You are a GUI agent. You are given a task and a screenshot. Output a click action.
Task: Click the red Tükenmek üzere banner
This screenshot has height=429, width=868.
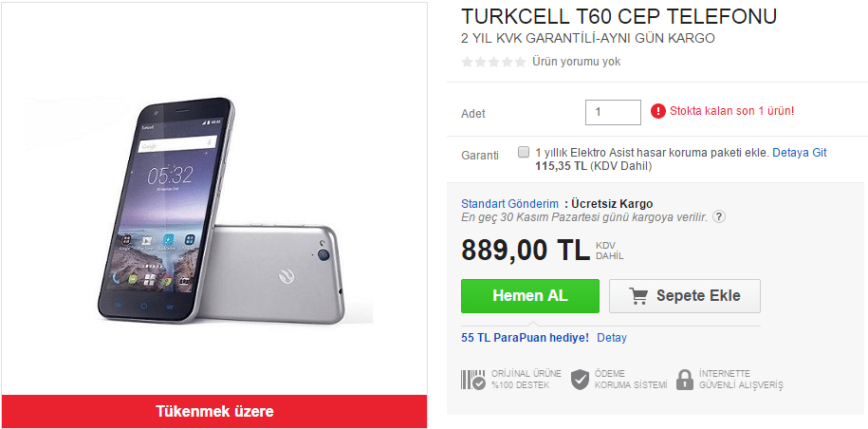pyautogui.click(x=214, y=411)
